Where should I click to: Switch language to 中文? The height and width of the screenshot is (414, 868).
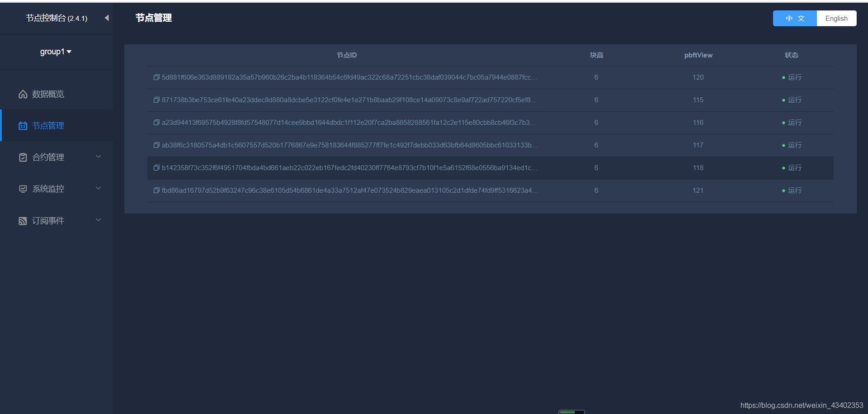[x=795, y=19]
